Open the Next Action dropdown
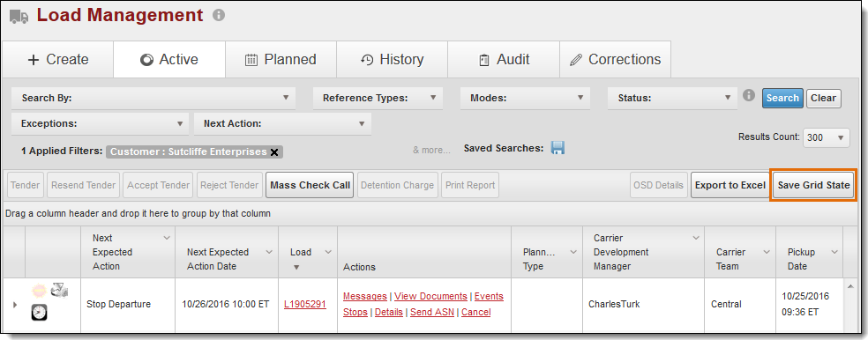868x340 pixels. coord(282,124)
